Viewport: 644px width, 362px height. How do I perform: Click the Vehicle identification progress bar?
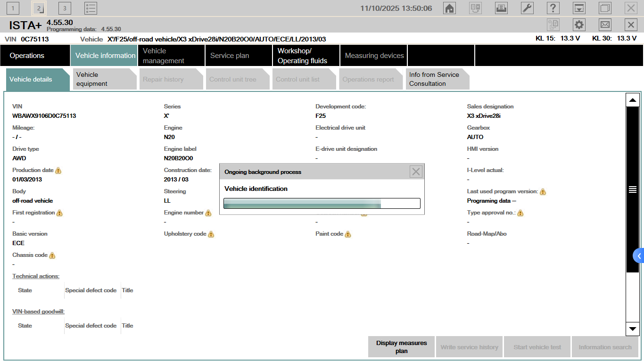(x=322, y=203)
